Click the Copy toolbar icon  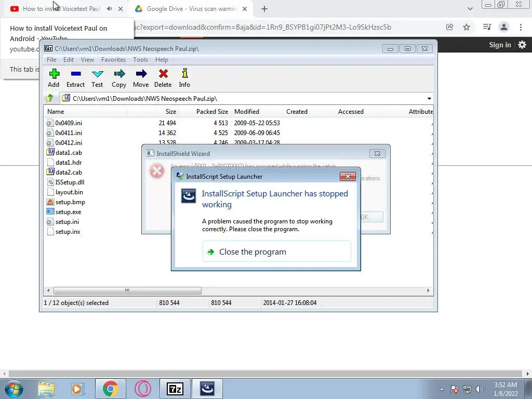click(119, 78)
